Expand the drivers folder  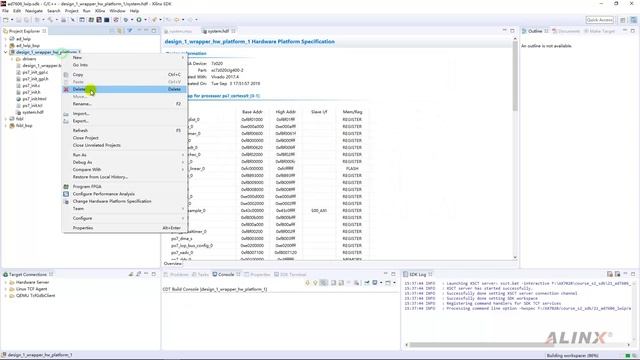pos(12,59)
